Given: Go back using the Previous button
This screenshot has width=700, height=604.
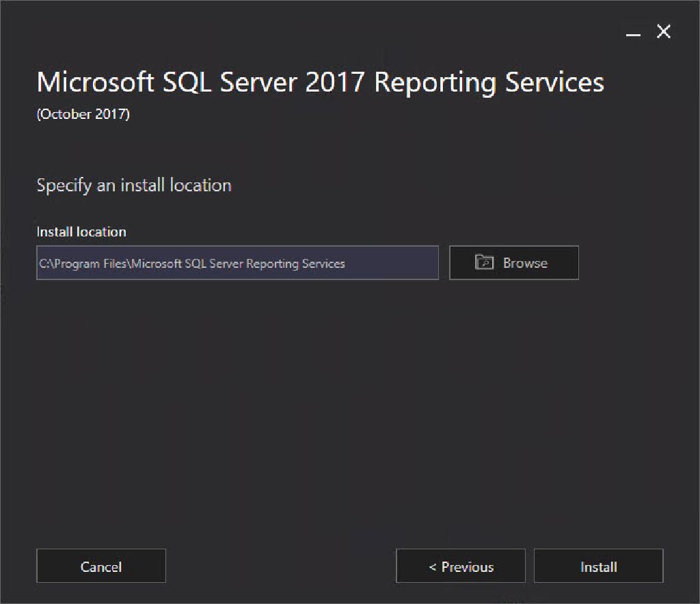Looking at the screenshot, I should pyautogui.click(x=460, y=566).
